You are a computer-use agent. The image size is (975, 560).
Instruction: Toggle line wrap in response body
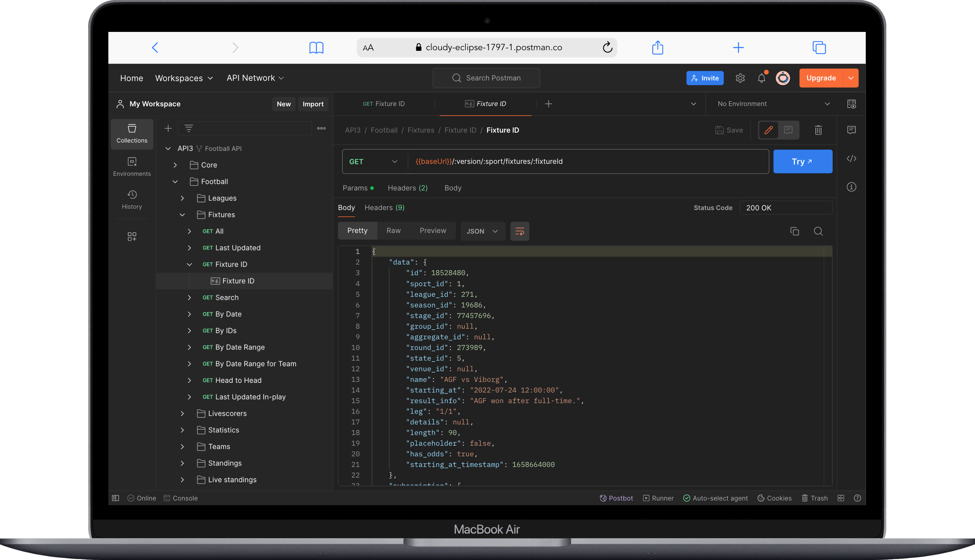pos(520,231)
